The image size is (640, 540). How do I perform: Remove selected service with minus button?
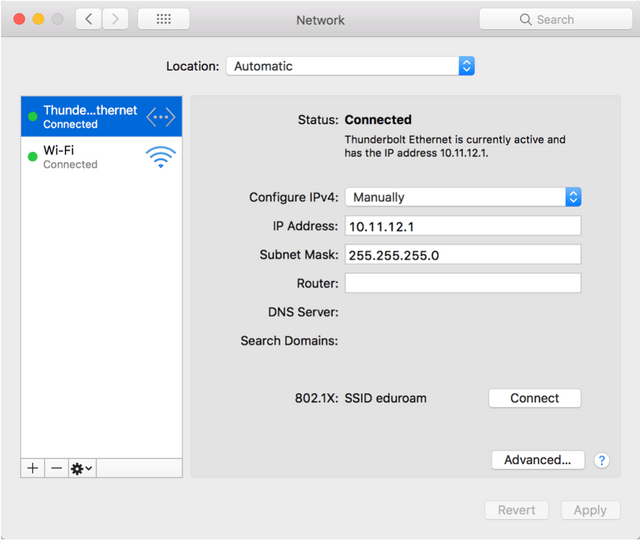(56, 468)
